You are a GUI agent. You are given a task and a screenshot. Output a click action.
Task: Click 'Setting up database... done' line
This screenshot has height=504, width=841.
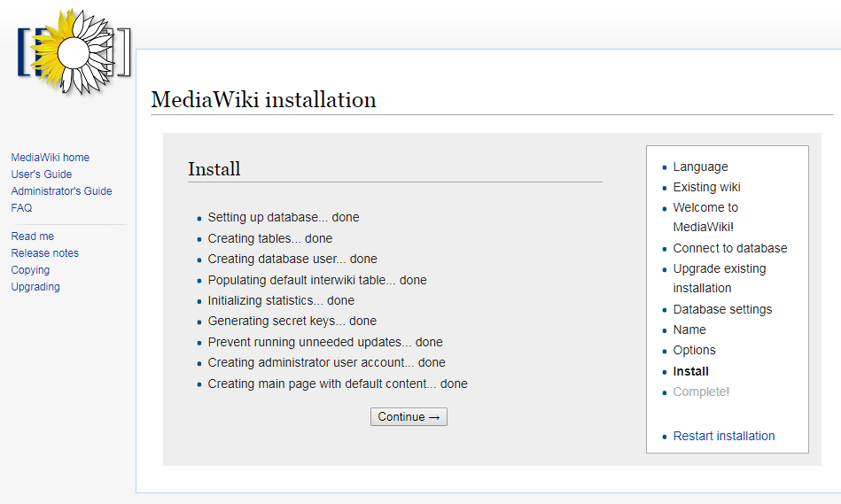click(284, 217)
